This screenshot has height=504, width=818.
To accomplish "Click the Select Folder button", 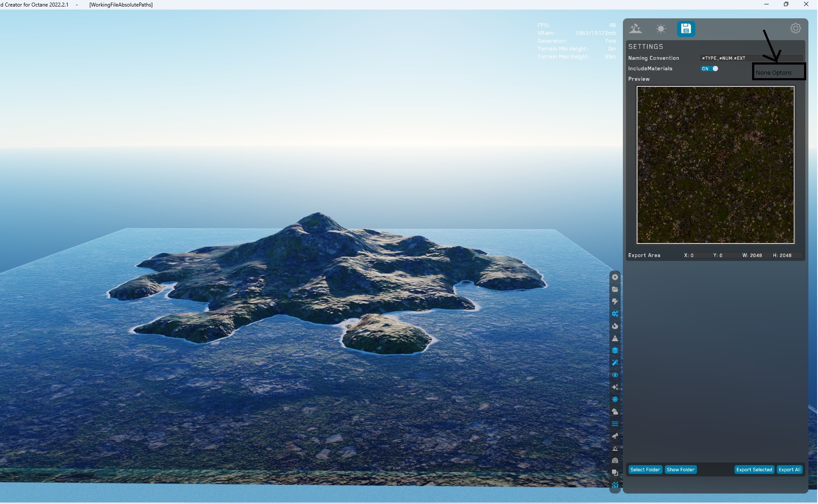I will click(645, 470).
